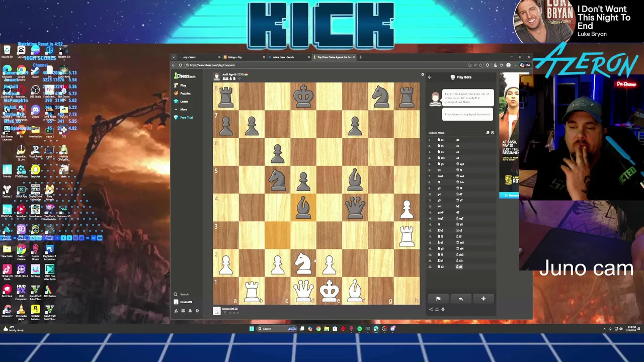Viewport: 644px width, 362px height.
Task: Select the black king on d8
Action: click(303, 96)
